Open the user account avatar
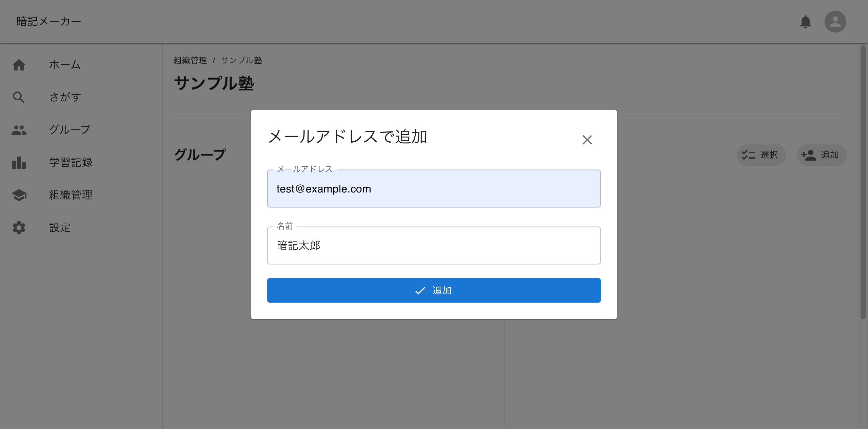 (x=835, y=22)
